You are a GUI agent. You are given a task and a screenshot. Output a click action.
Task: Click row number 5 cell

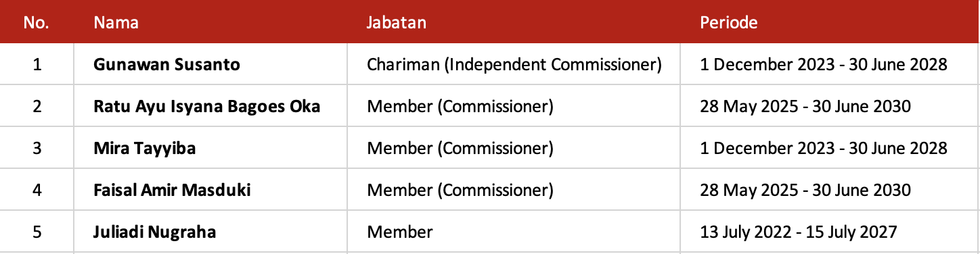[x=37, y=232]
